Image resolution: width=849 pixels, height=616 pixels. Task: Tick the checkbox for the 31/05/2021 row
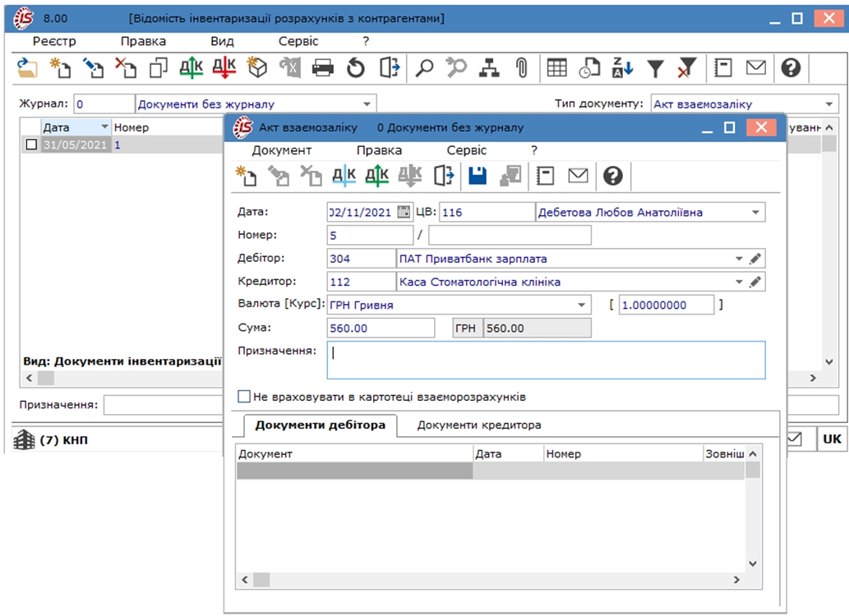click(x=31, y=145)
